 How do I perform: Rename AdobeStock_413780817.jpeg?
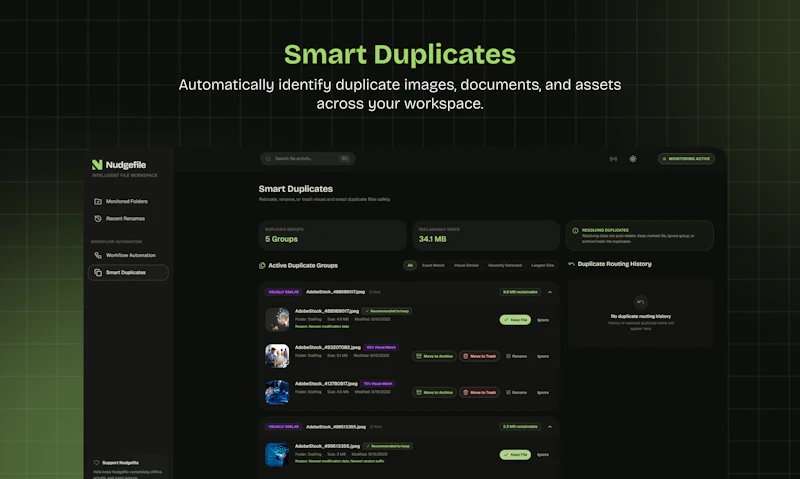tap(516, 392)
